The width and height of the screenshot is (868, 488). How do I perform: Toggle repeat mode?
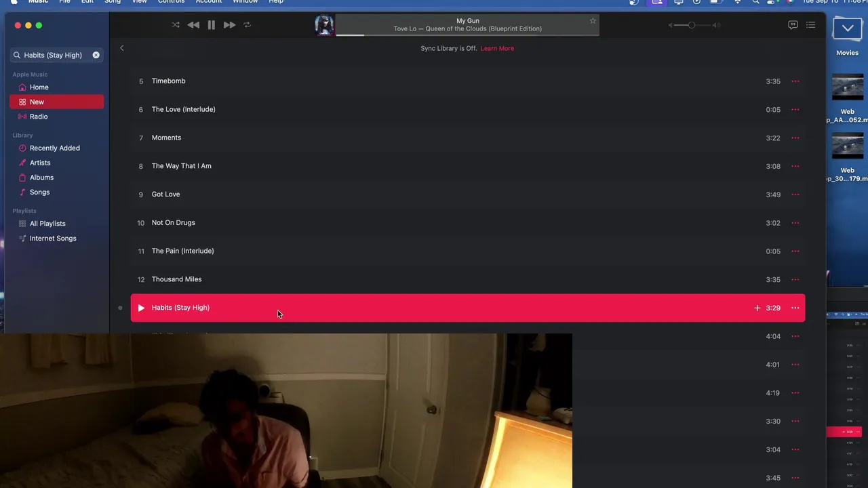[247, 25]
